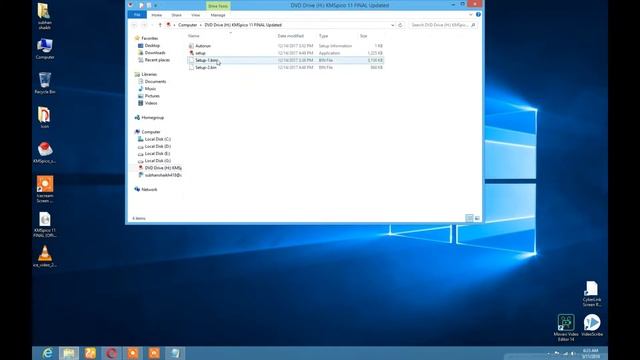Switch to the Home ribbon tab
Screen dimensions: 640x360
[x=157, y=15]
